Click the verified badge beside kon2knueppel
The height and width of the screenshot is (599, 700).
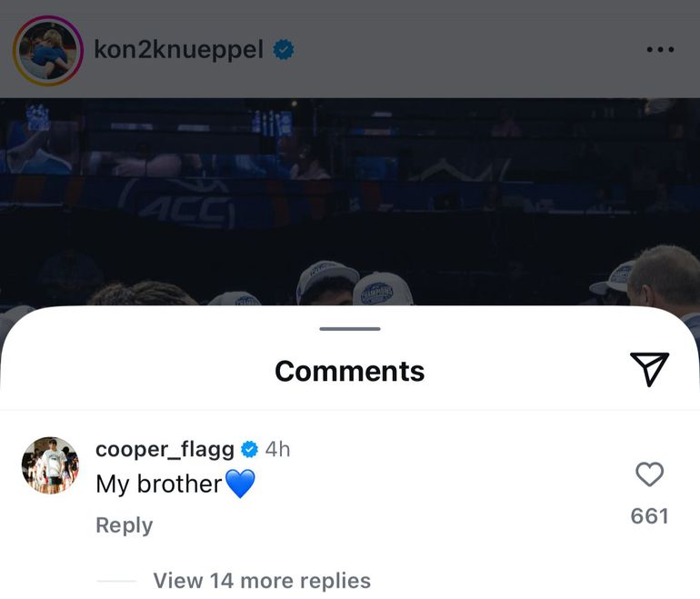[x=285, y=50]
